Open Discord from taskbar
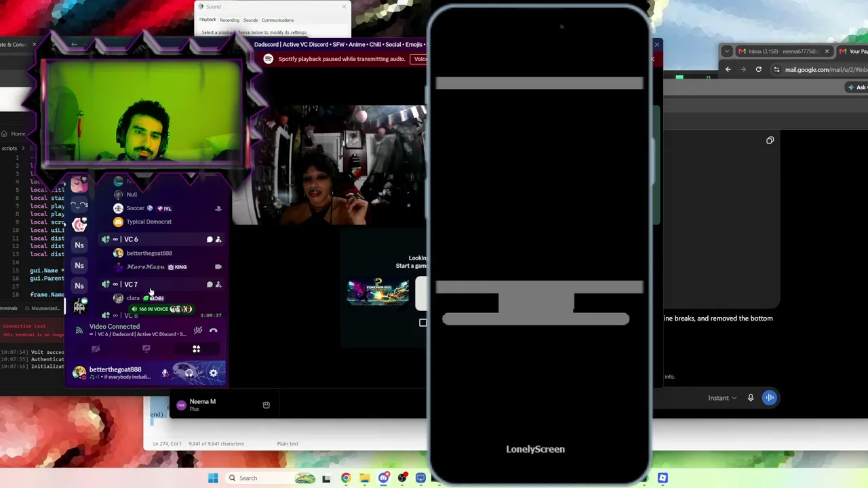Screen dimensions: 868x488 383,478
